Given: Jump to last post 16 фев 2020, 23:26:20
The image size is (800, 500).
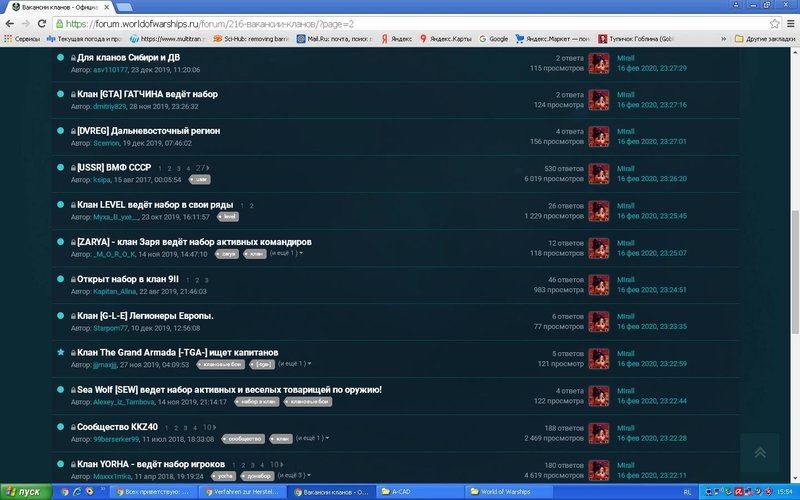Looking at the screenshot, I should [x=652, y=179].
